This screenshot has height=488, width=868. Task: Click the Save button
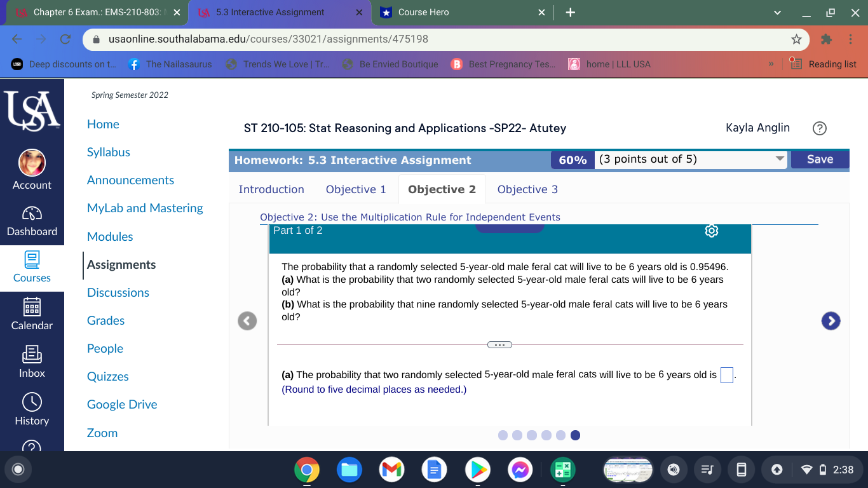(x=820, y=159)
